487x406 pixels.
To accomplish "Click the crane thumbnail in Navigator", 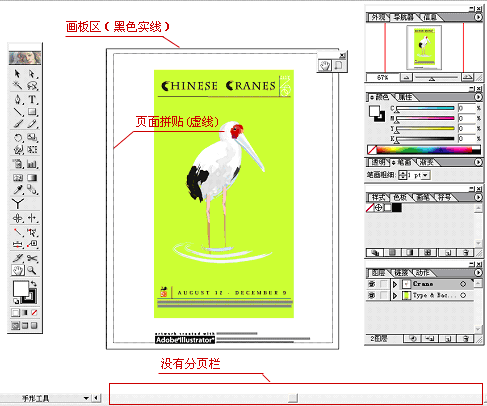I will click(424, 47).
